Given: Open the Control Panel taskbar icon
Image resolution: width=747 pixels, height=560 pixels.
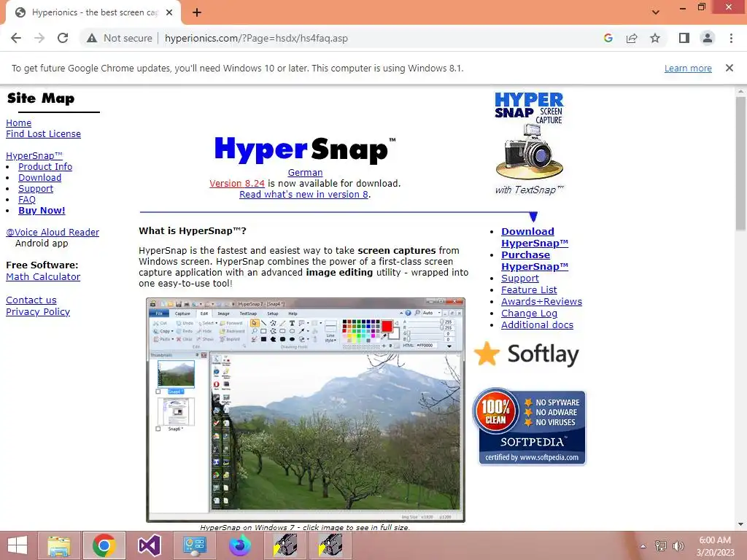Looking at the screenshot, I should pyautogui.click(x=194, y=545).
